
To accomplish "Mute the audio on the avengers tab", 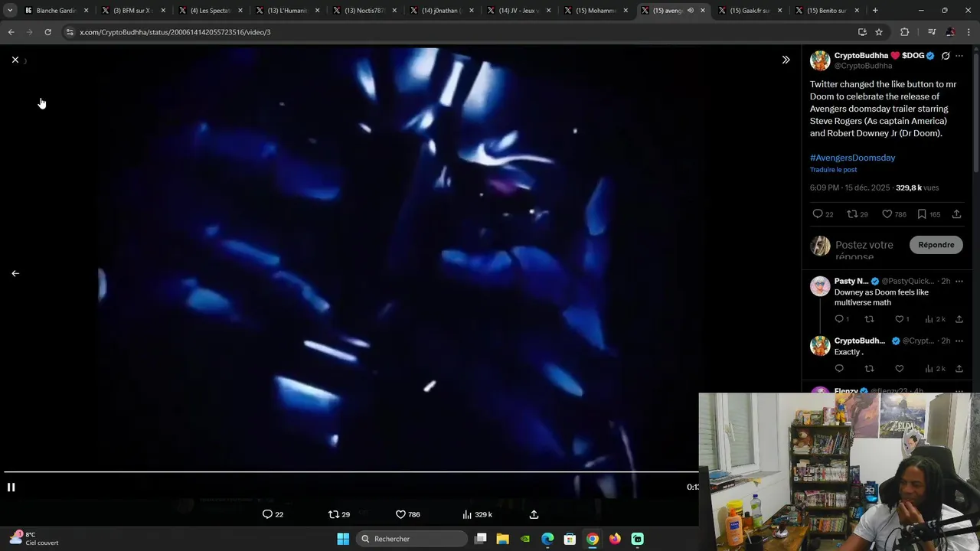I will tap(690, 11).
